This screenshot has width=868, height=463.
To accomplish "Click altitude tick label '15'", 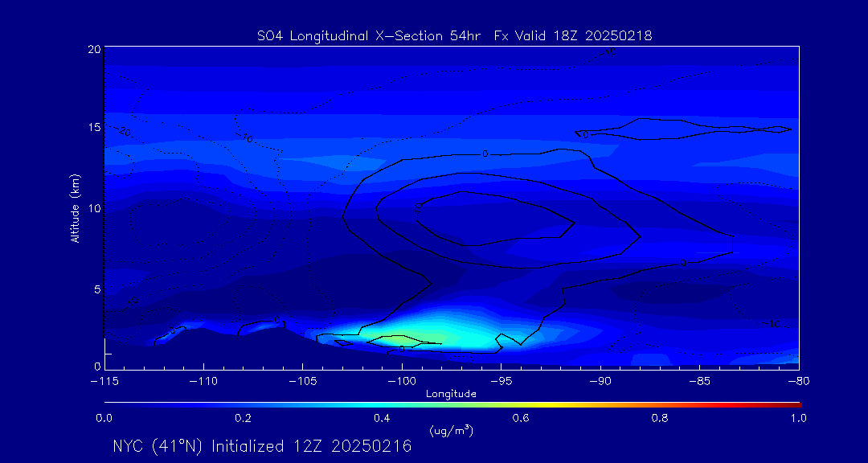I will [x=95, y=127].
